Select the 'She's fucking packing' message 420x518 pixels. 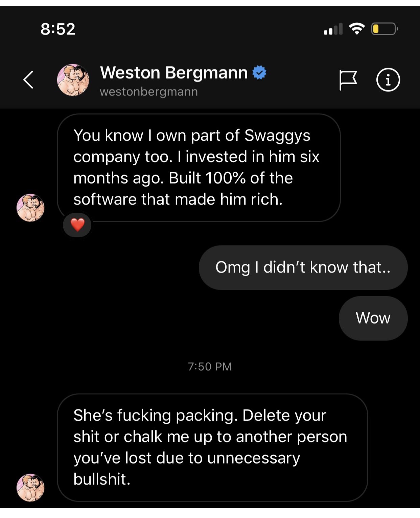tap(212, 448)
